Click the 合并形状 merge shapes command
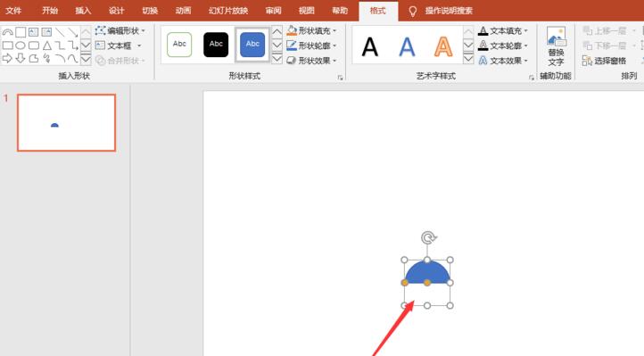Screen dimensions: 644x356 (120, 61)
